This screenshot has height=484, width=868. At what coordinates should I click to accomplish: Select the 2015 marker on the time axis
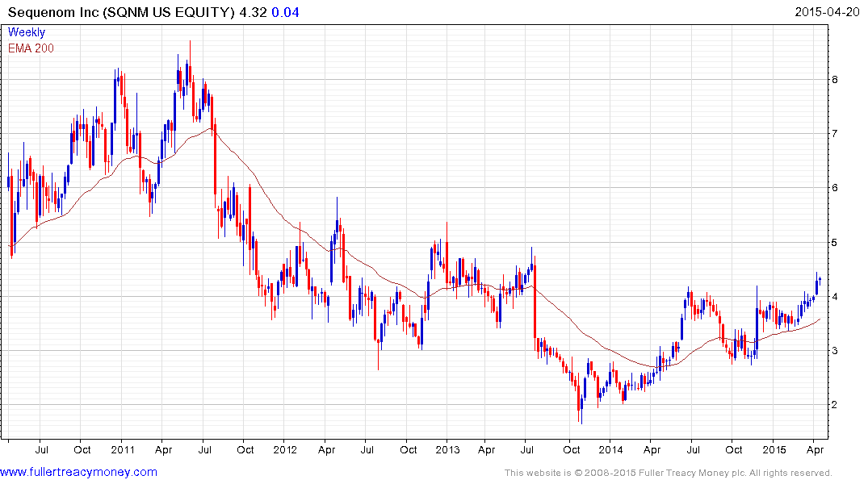(774, 450)
